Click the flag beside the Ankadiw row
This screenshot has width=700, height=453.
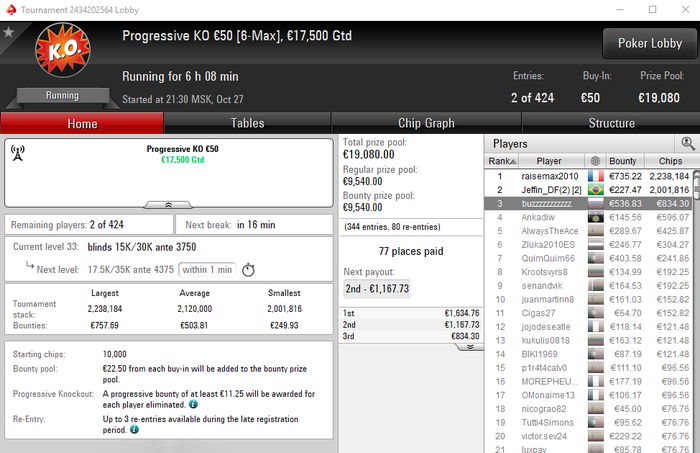[x=596, y=217]
